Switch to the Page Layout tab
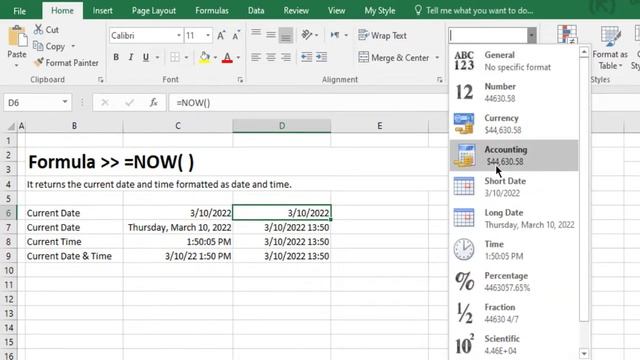The height and width of the screenshot is (360, 640). point(153,11)
